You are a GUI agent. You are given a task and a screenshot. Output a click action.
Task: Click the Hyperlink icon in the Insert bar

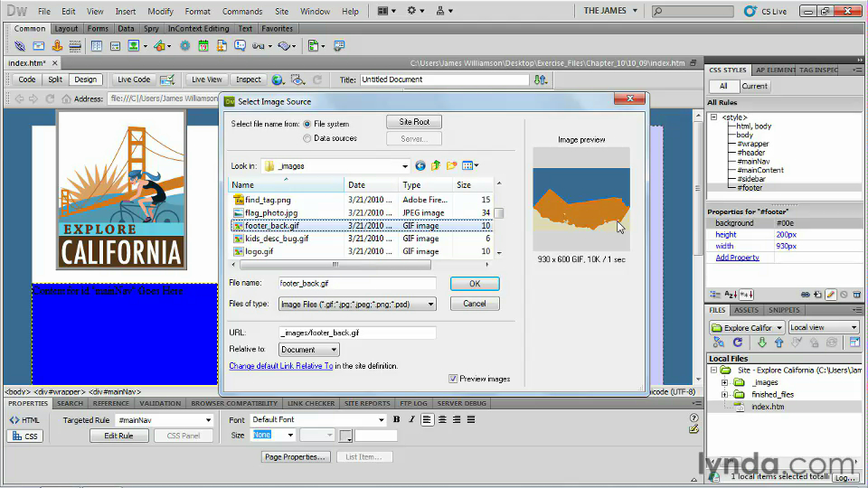tap(20, 46)
